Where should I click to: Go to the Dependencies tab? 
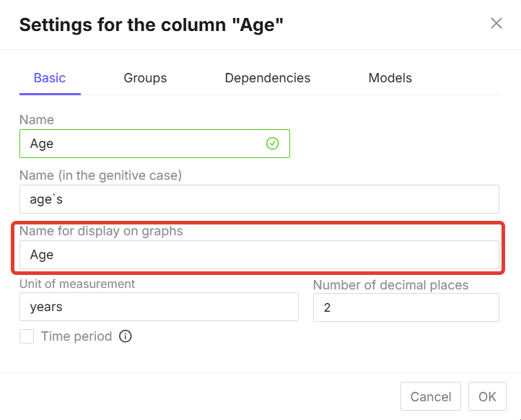point(267,78)
